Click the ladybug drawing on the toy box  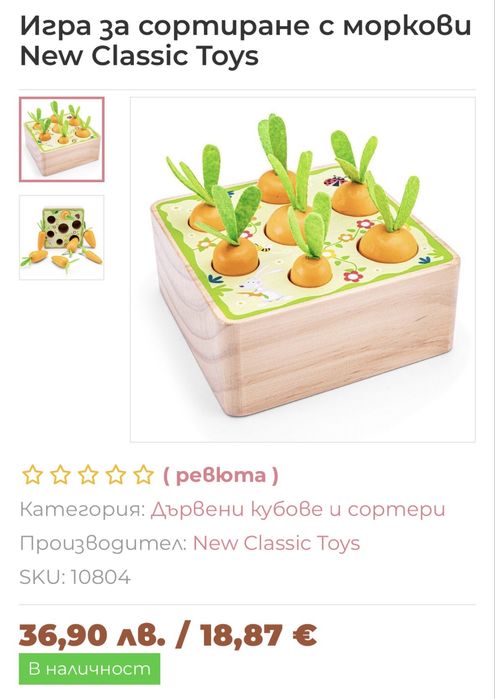pyautogui.click(x=335, y=181)
